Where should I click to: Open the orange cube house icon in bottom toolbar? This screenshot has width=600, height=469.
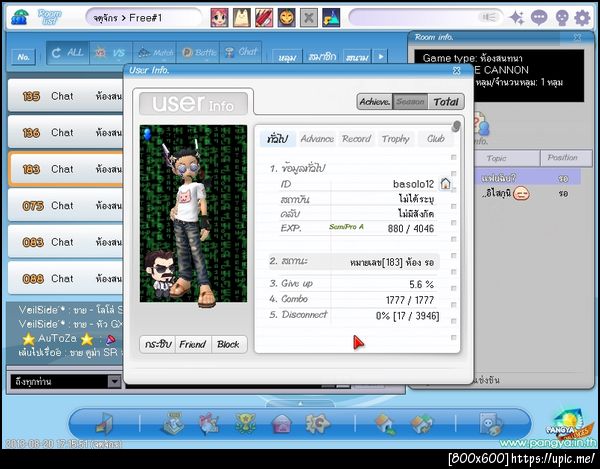tap(421, 424)
